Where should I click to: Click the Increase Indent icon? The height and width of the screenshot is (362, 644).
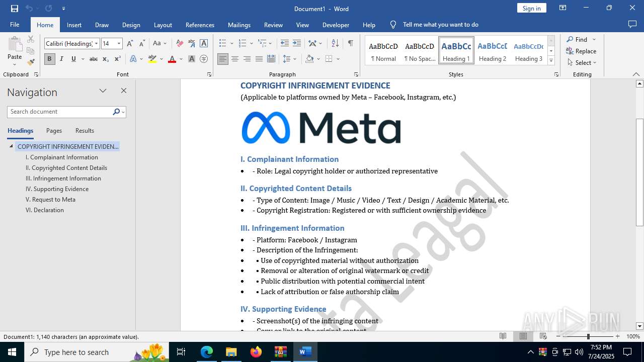coord(297,44)
